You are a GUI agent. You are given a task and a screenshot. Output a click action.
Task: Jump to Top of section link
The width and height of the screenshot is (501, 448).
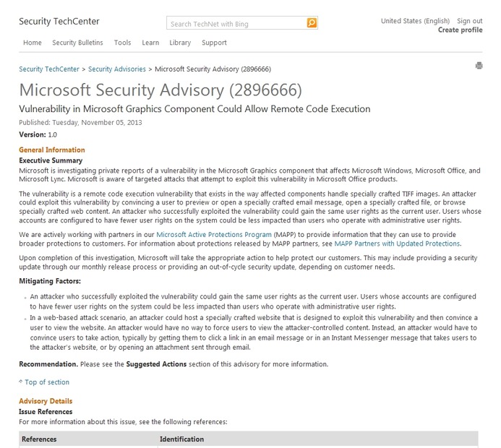point(47,382)
